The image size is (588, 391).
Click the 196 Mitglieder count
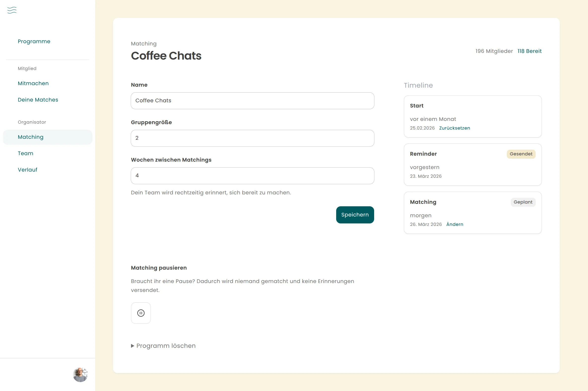[x=494, y=51]
